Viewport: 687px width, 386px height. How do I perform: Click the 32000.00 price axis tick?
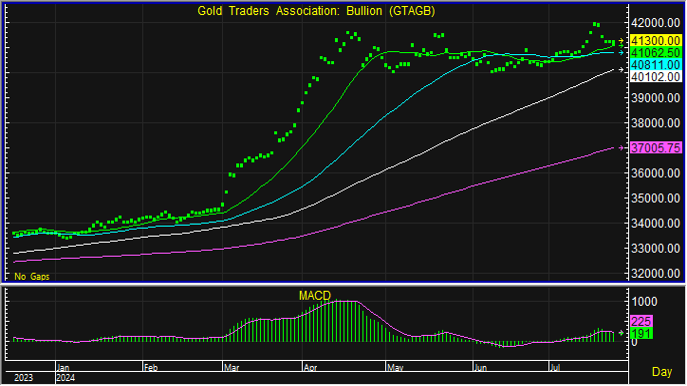click(655, 273)
